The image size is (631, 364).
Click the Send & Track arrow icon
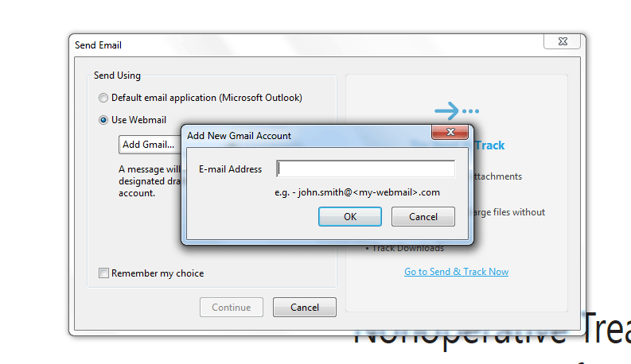pos(457,111)
